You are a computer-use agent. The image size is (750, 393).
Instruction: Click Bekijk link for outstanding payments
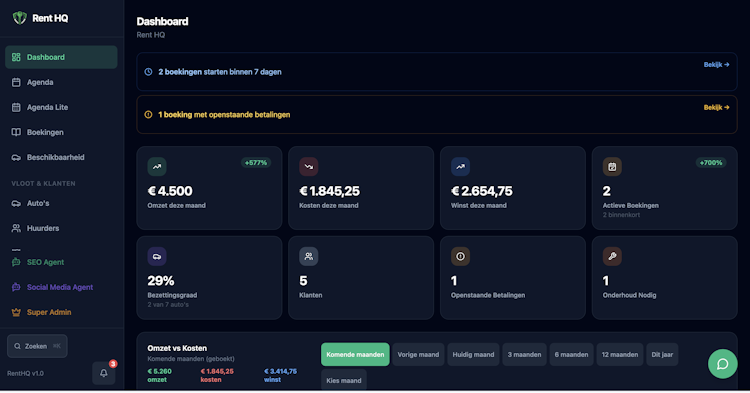tap(716, 108)
